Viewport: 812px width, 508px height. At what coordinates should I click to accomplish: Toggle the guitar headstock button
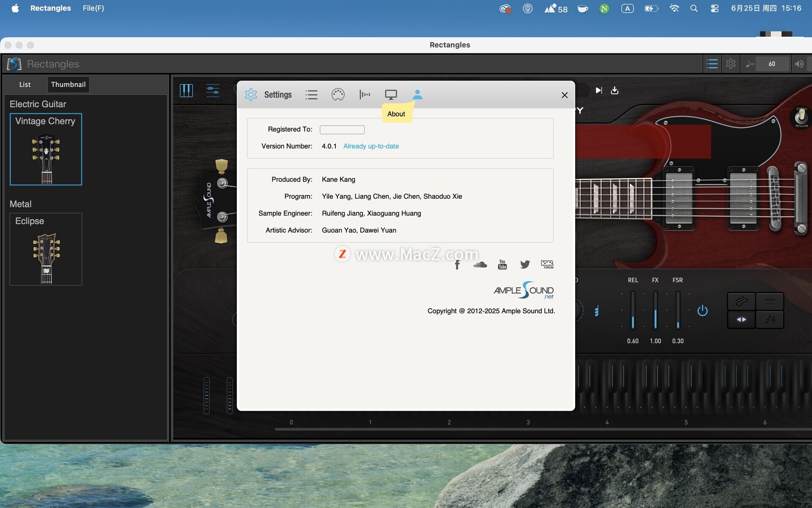(x=741, y=301)
